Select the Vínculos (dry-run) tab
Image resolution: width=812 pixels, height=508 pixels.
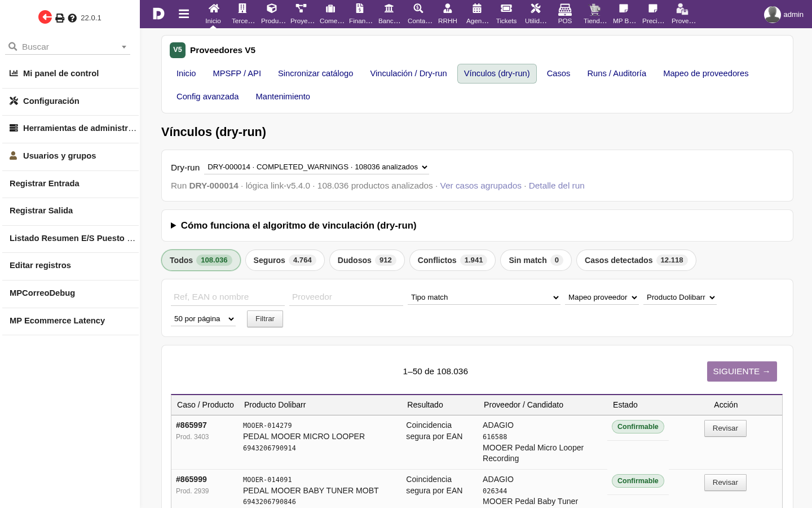497,73
